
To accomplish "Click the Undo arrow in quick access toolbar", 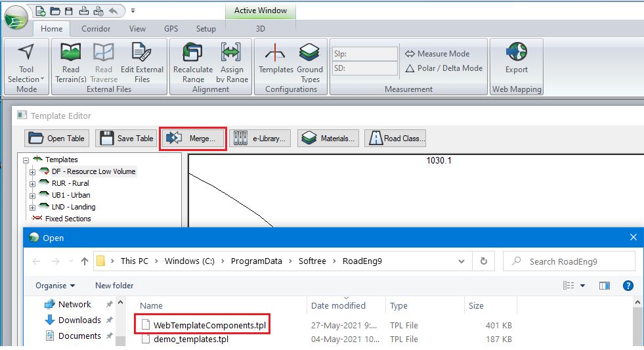I will [114, 11].
